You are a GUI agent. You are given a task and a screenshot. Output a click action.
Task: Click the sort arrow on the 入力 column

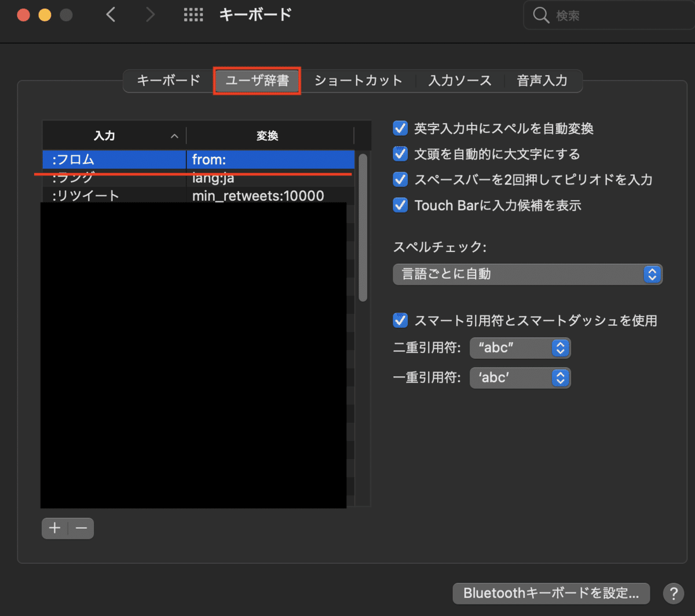click(x=174, y=135)
